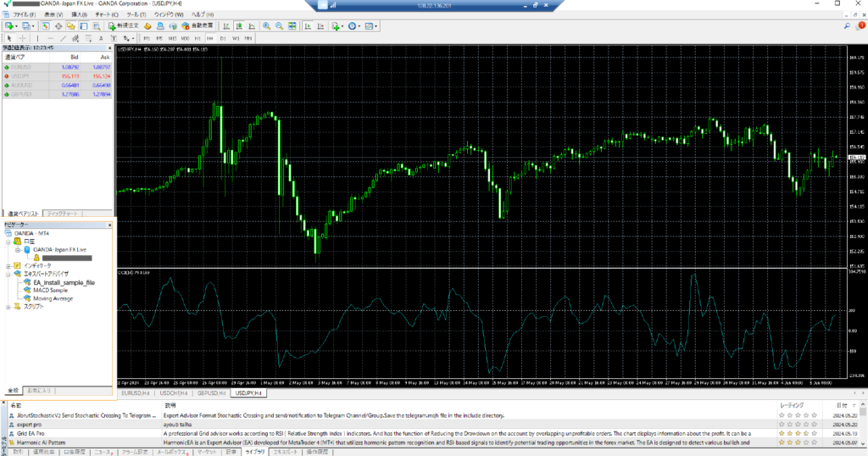Select the trendline drawing tool
The height and width of the screenshot is (456, 868).
tap(63, 38)
